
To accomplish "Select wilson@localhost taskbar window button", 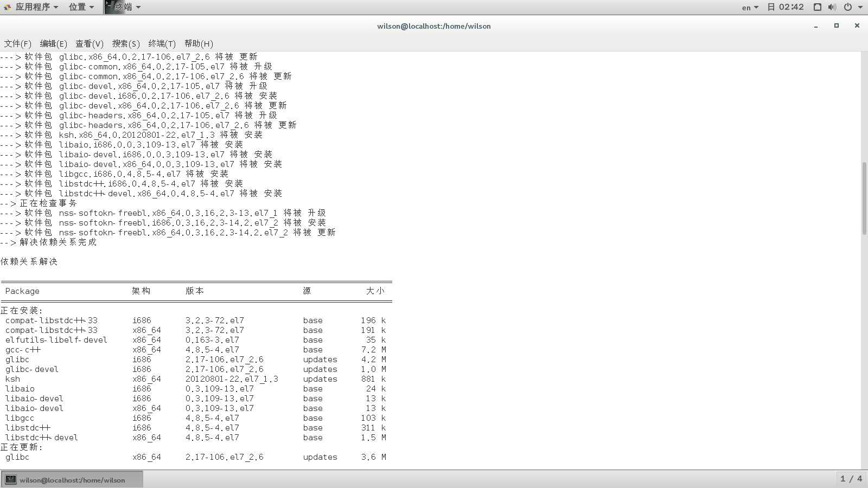I will click(72, 479).
